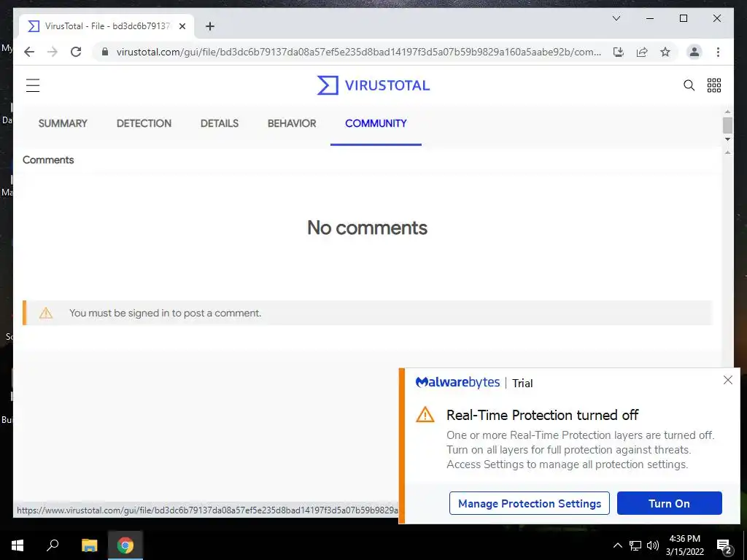Click the 'No comments' text
Image resolution: width=747 pixels, height=560 pixels.
pyautogui.click(x=368, y=227)
